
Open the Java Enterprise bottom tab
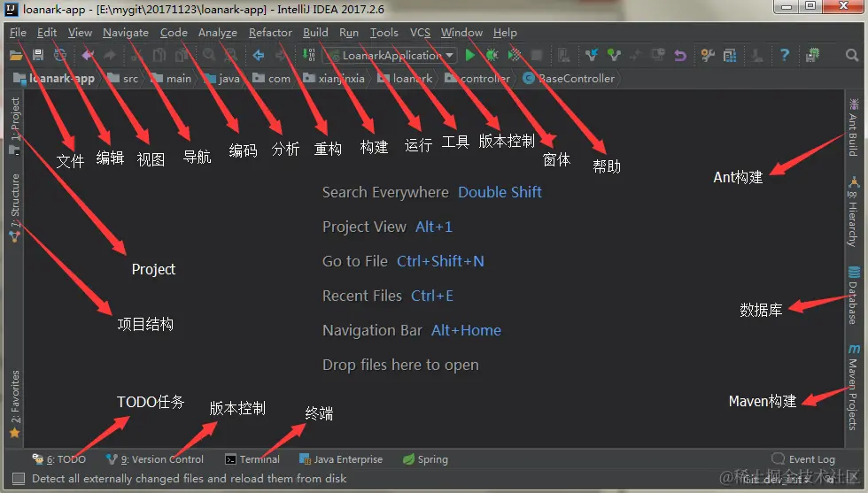pos(341,459)
